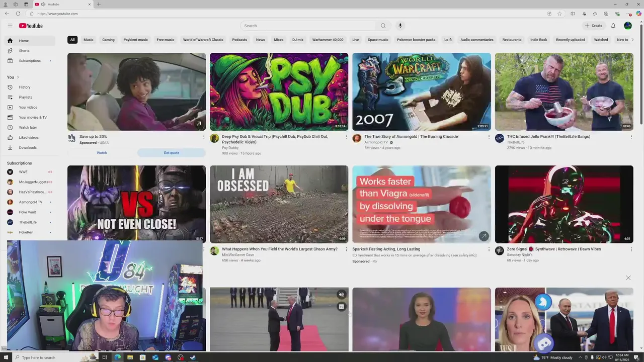Viewport: 644px width, 362px height.
Task: Select the World of Warcraft Classic chip
Action: (203, 40)
